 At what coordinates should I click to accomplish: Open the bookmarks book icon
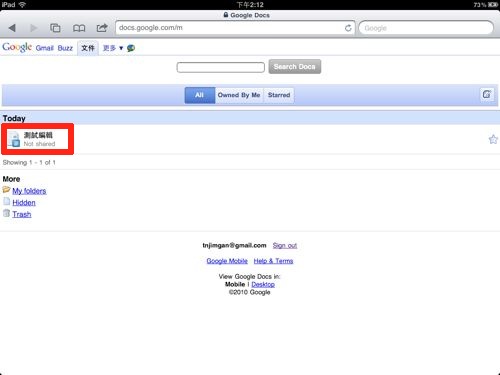click(79, 28)
